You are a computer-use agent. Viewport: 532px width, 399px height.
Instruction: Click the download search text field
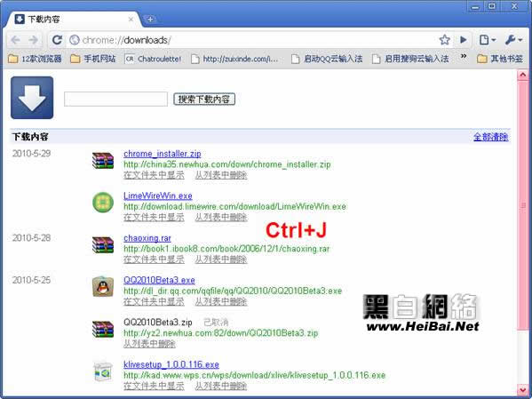[115, 99]
